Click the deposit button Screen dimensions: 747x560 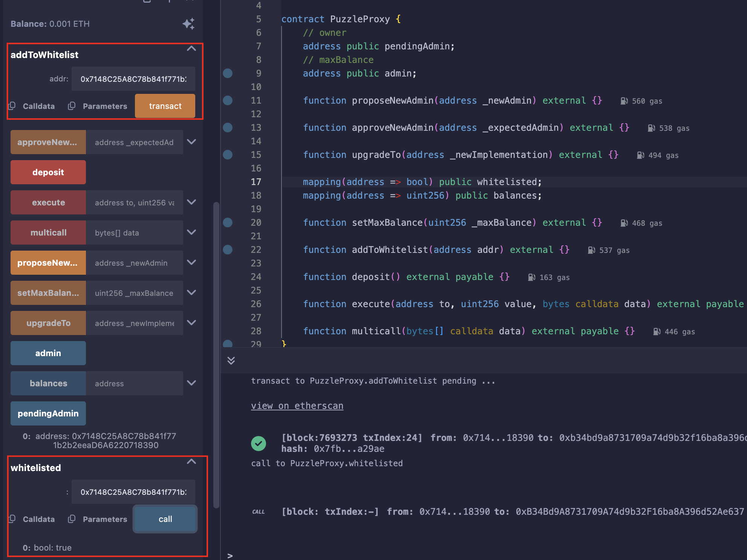point(48,172)
